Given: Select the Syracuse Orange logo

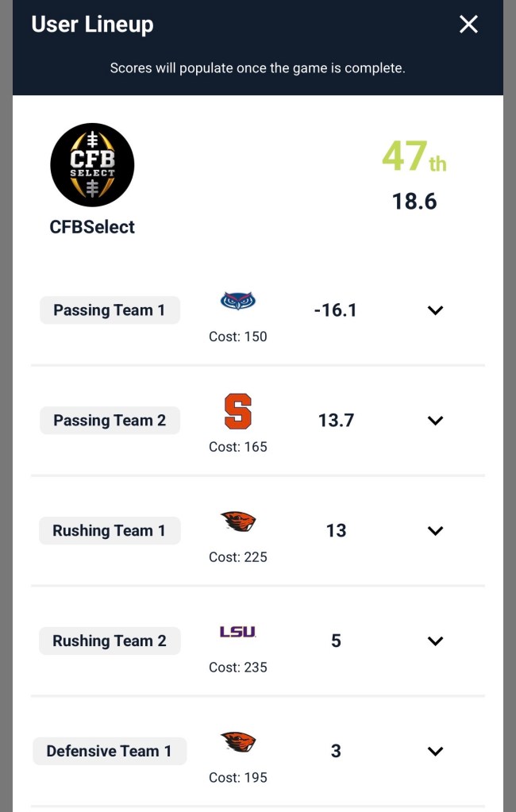Looking at the screenshot, I should click(237, 410).
